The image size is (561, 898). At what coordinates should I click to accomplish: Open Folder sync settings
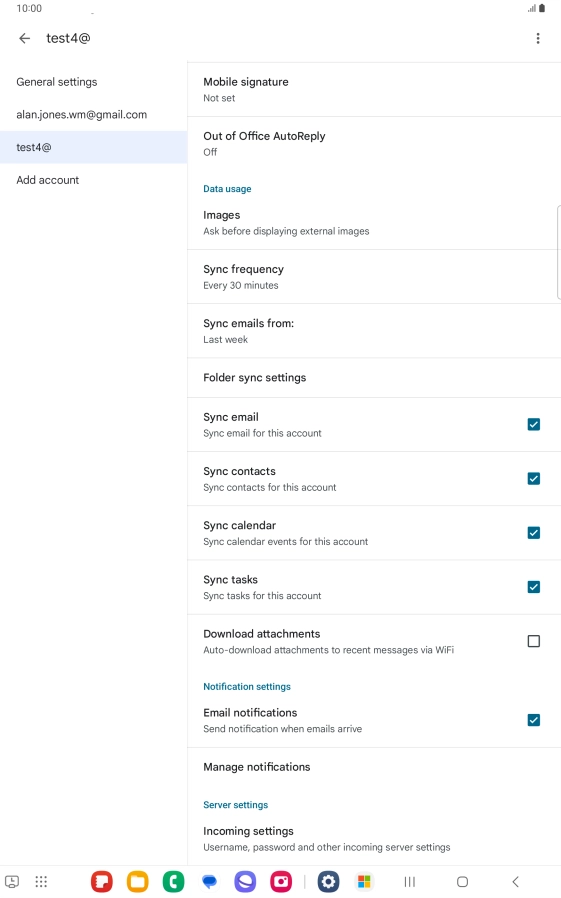(x=374, y=377)
